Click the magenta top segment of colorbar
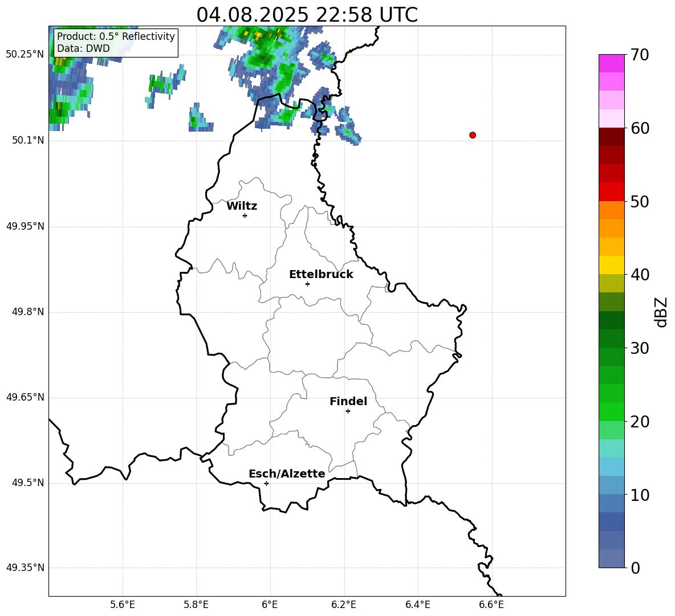 [612, 63]
